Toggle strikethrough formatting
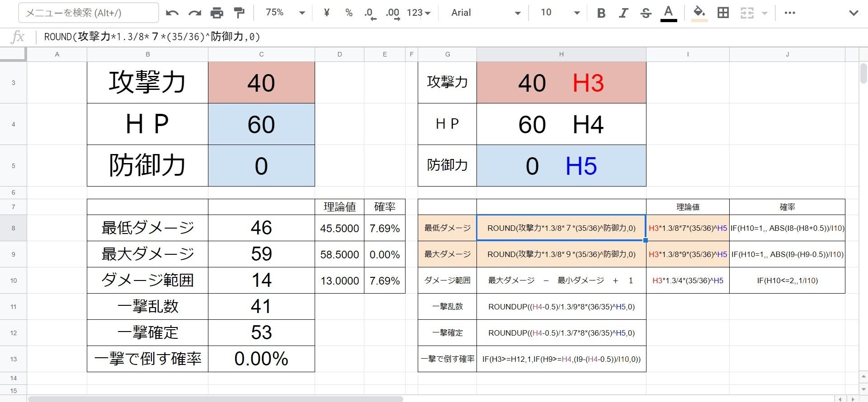 [x=646, y=13]
